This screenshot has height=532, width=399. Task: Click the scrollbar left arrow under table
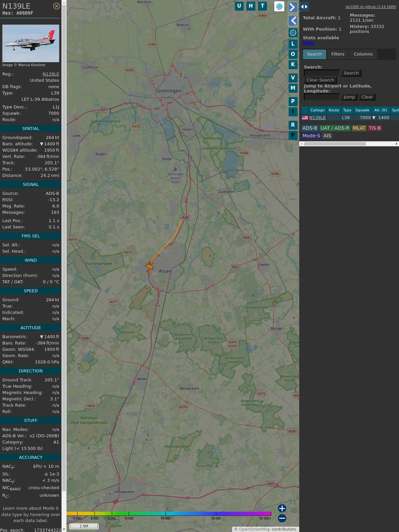click(302, 144)
